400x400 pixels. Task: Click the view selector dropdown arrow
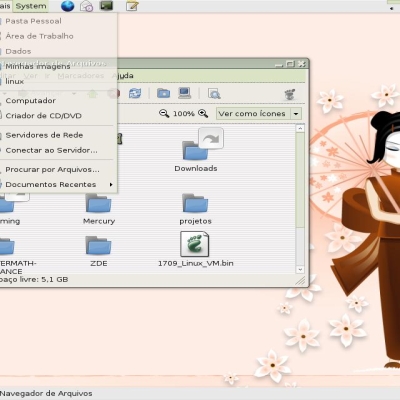296,114
